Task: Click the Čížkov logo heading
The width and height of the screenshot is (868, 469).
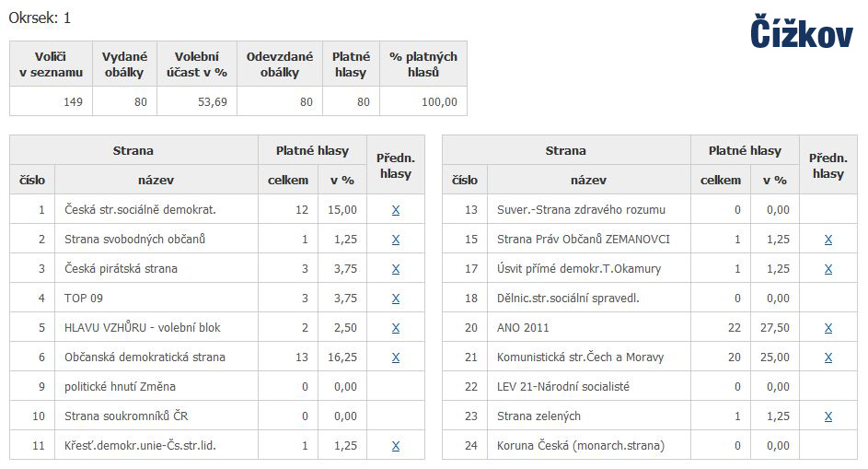Action: click(802, 32)
